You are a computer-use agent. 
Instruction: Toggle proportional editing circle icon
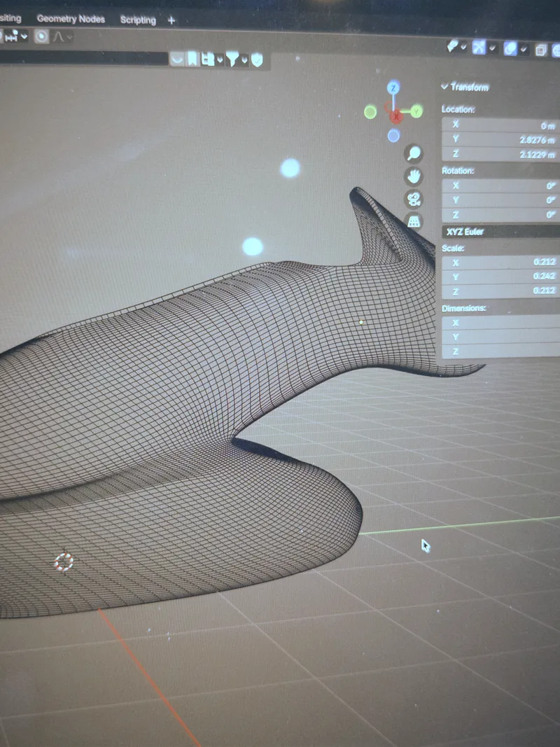pyautogui.click(x=41, y=36)
